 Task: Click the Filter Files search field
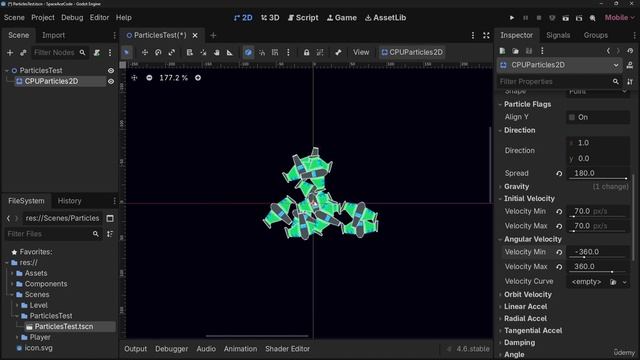coord(53,234)
